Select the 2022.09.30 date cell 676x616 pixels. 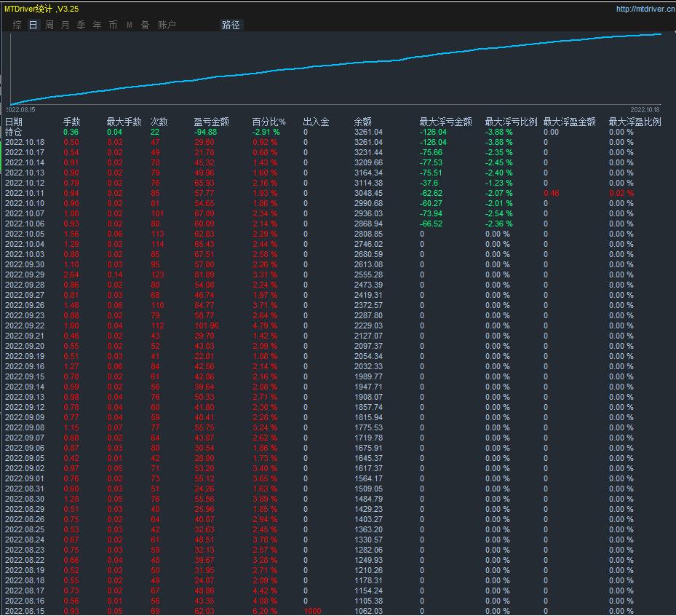pyautogui.click(x=25, y=264)
